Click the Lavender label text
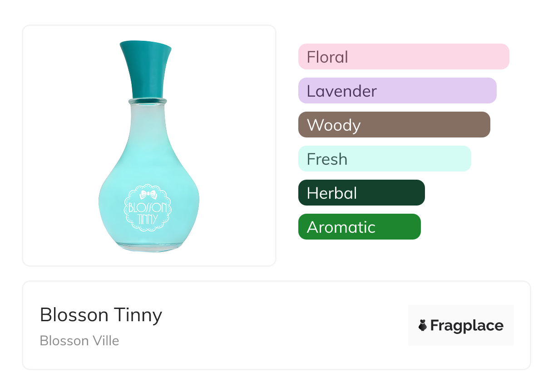This screenshot has height=392, width=553. [342, 91]
